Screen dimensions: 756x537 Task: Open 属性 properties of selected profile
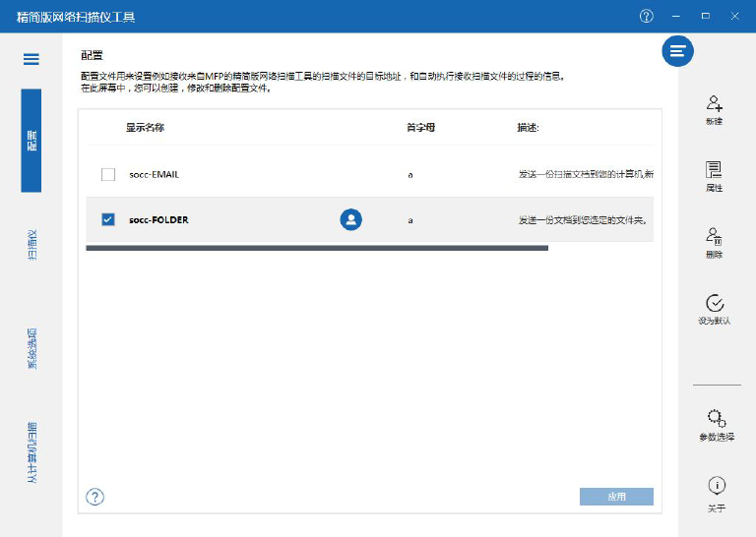714,177
